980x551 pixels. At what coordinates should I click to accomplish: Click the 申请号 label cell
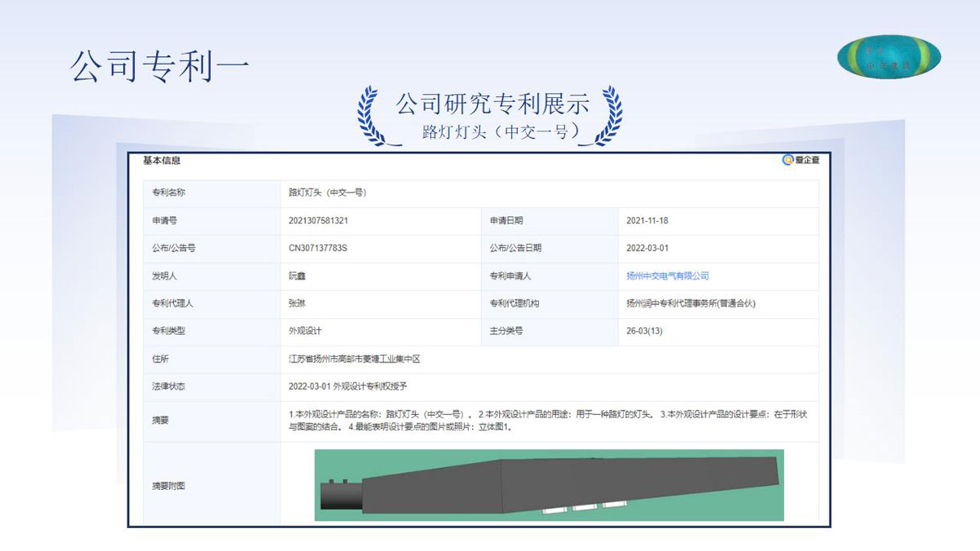tap(212, 221)
